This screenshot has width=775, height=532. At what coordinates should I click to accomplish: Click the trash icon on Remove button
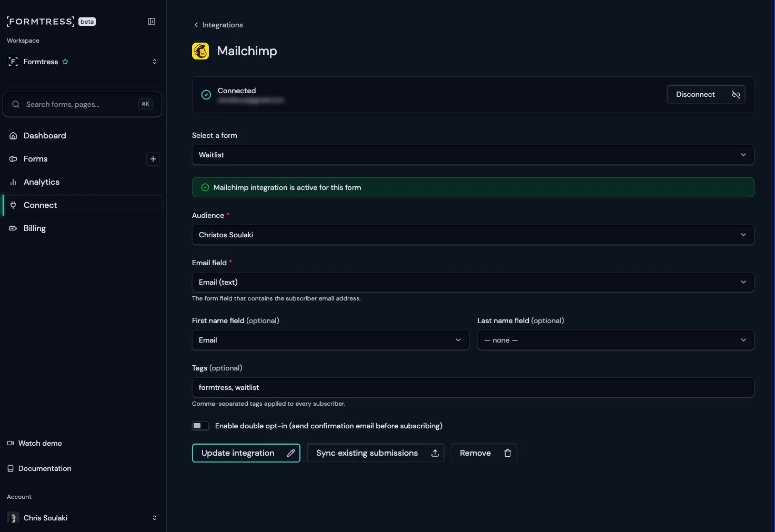(508, 453)
